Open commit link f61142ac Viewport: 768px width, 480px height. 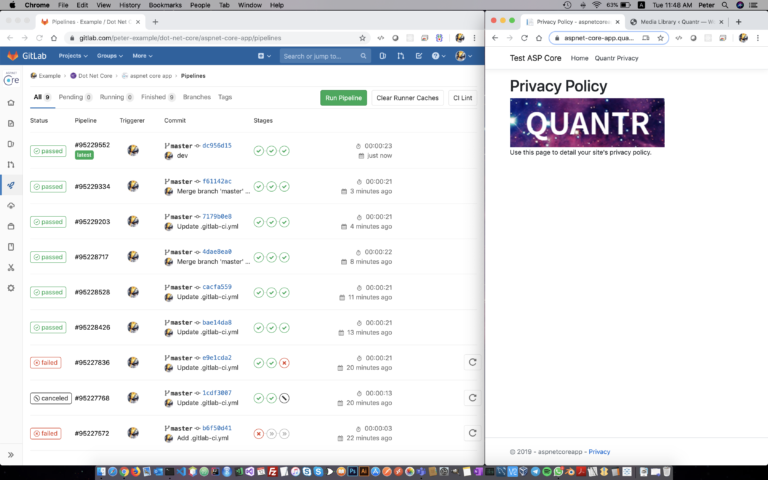point(216,181)
